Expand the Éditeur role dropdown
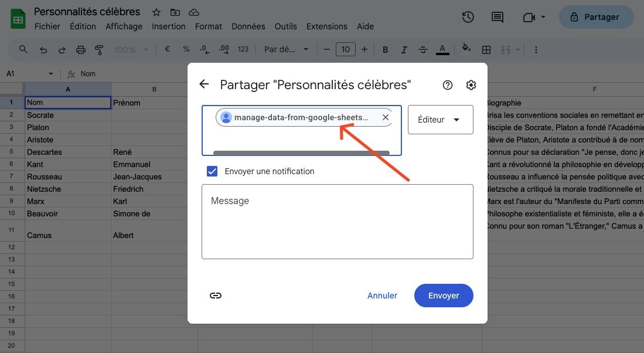The image size is (644, 353). coord(440,120)
